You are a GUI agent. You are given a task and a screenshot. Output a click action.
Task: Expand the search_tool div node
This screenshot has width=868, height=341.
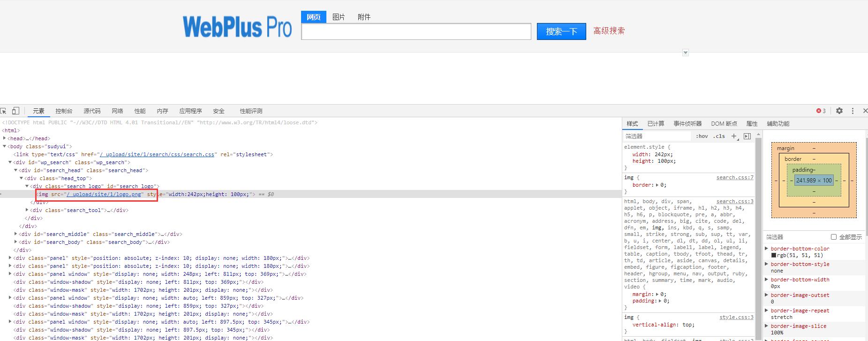point(27,210)
